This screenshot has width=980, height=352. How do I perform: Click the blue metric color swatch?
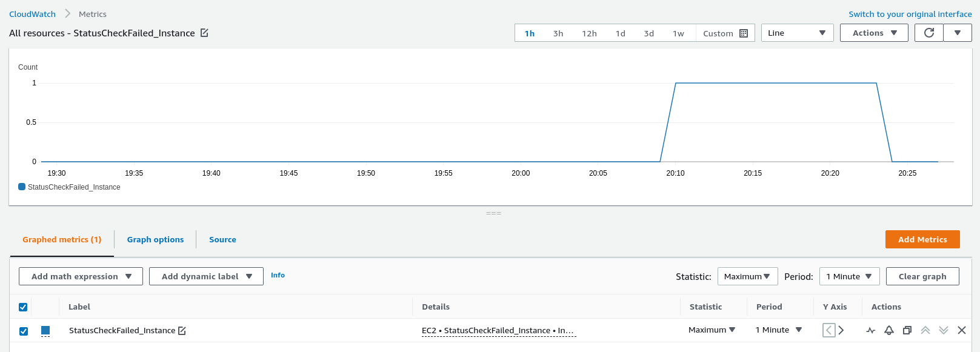tap(45, 330)
